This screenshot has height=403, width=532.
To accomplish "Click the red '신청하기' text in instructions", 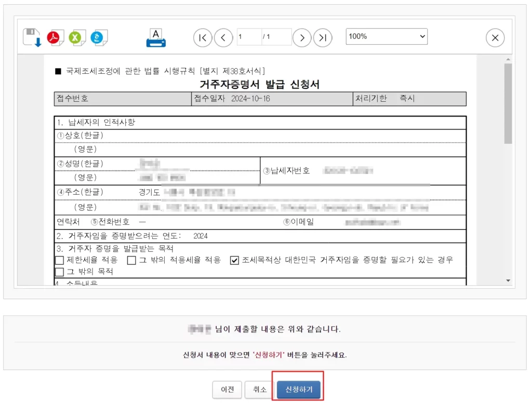I will point(269,355).
